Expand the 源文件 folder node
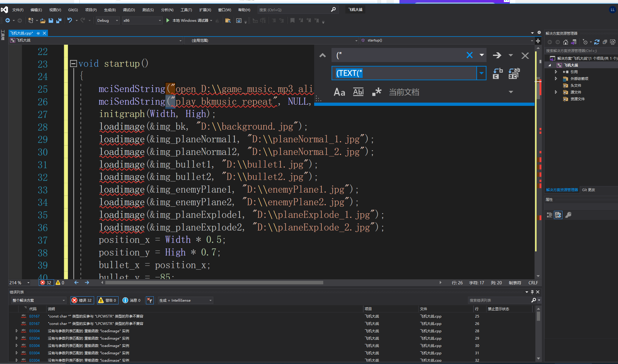 pos(556,92)
